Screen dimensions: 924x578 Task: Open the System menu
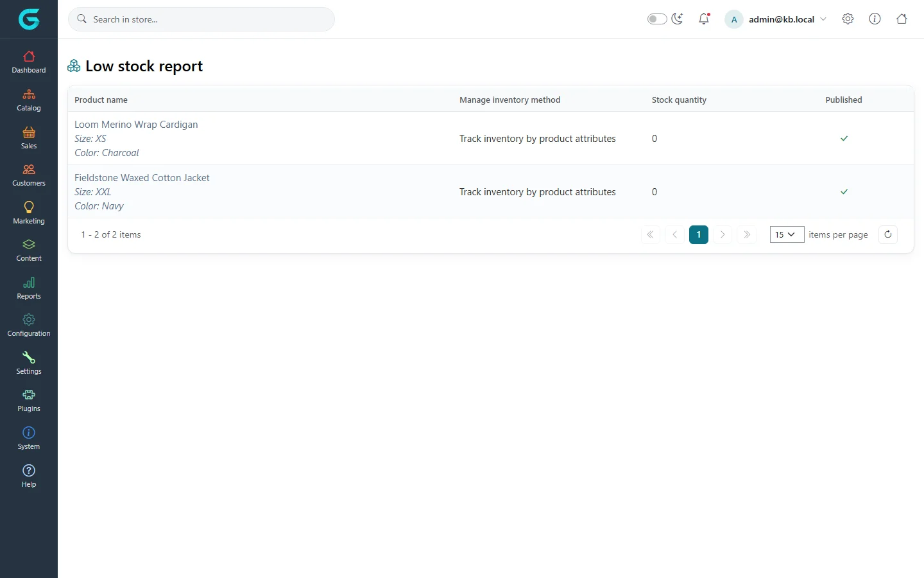coord(29,439)
